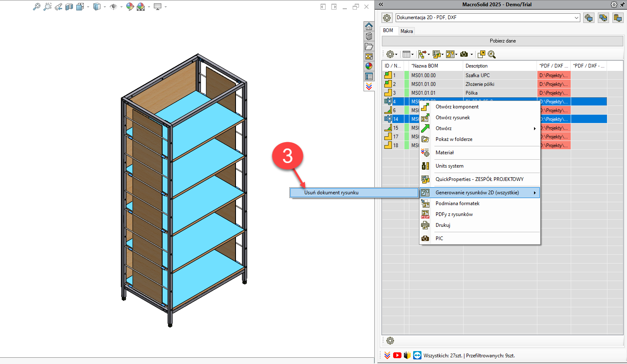Click the export window toolbar icon

tap(482, 54)
